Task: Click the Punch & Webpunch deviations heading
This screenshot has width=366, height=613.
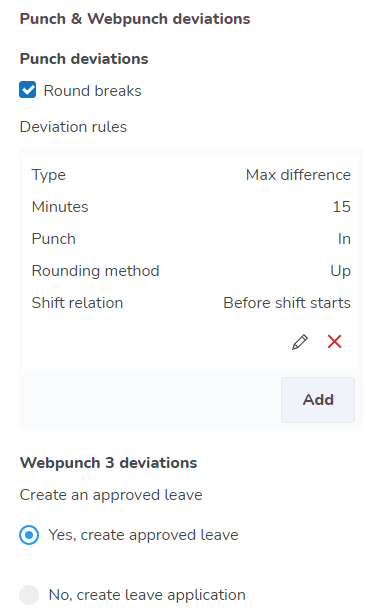Action: coord(135,19)
